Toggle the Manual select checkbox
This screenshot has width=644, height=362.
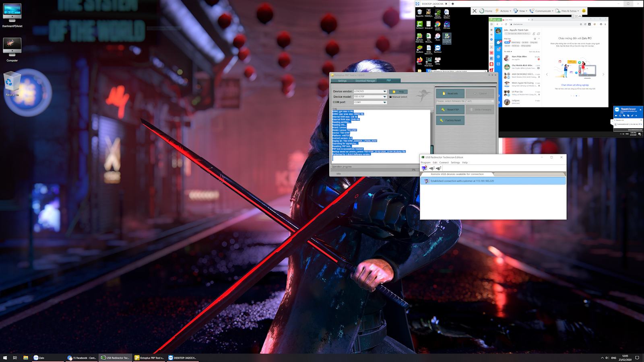[390, 97]
